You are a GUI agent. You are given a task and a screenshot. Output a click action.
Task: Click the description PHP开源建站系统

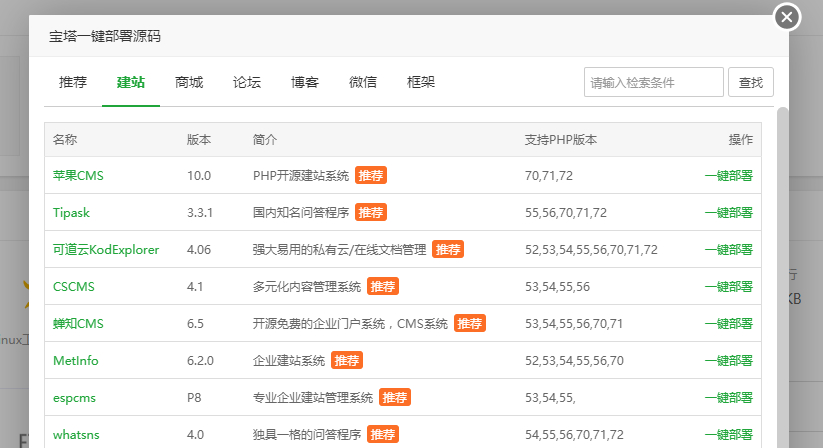[301, 176]
